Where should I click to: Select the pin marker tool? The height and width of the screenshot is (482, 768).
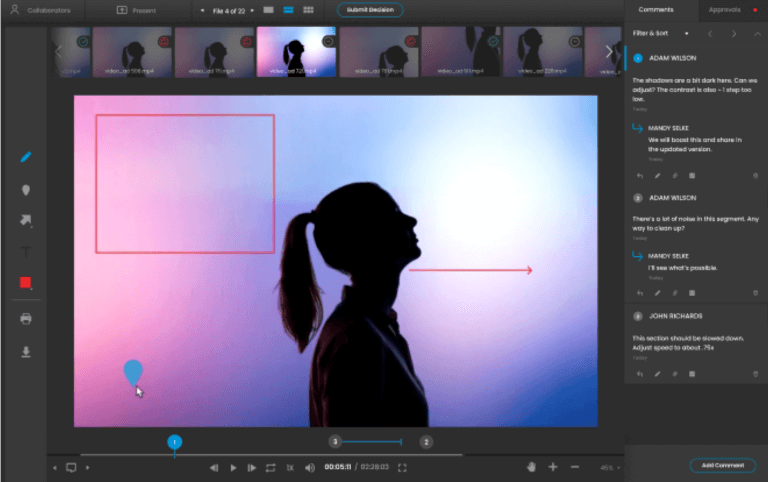(26, 190)
